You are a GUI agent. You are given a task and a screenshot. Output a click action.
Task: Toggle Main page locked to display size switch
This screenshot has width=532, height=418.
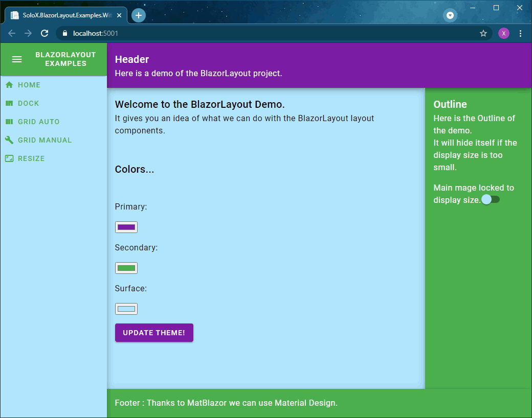[491, 199]
